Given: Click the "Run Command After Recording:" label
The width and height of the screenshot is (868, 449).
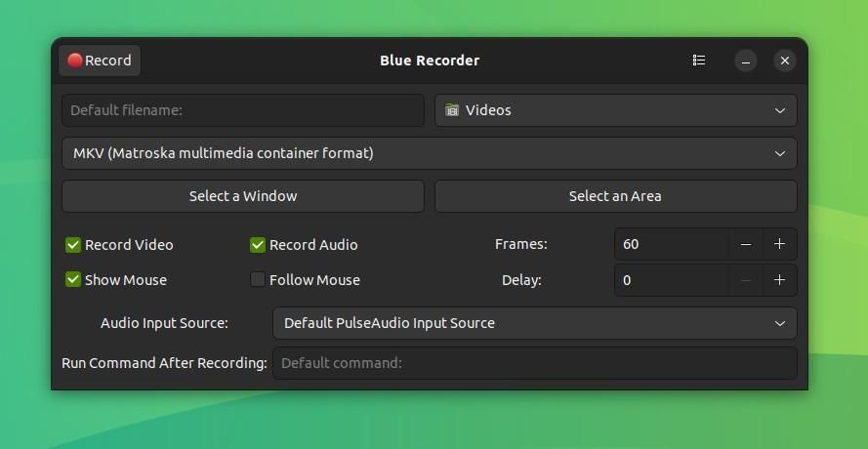Looking at the screenshot, I should (x=164, y=363).
